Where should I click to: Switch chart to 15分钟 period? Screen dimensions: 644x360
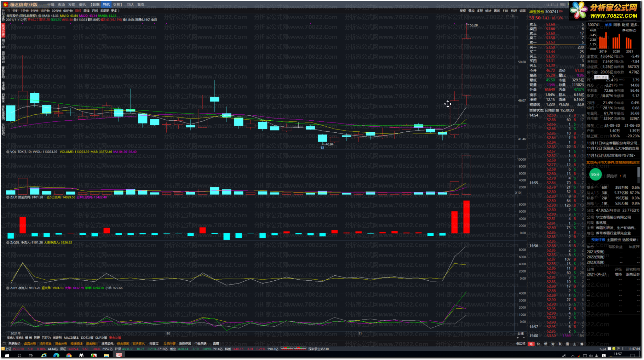tap(45, 11)
